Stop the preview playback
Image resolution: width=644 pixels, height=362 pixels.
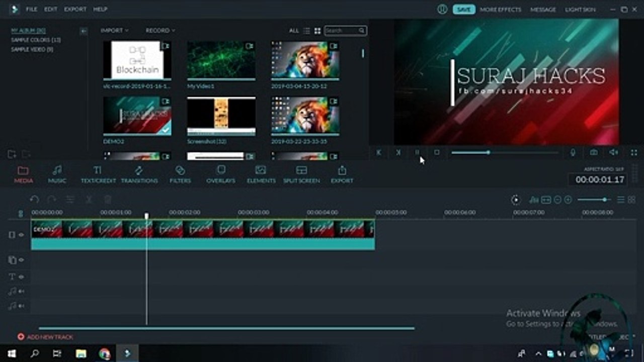(x=437, y=152)
